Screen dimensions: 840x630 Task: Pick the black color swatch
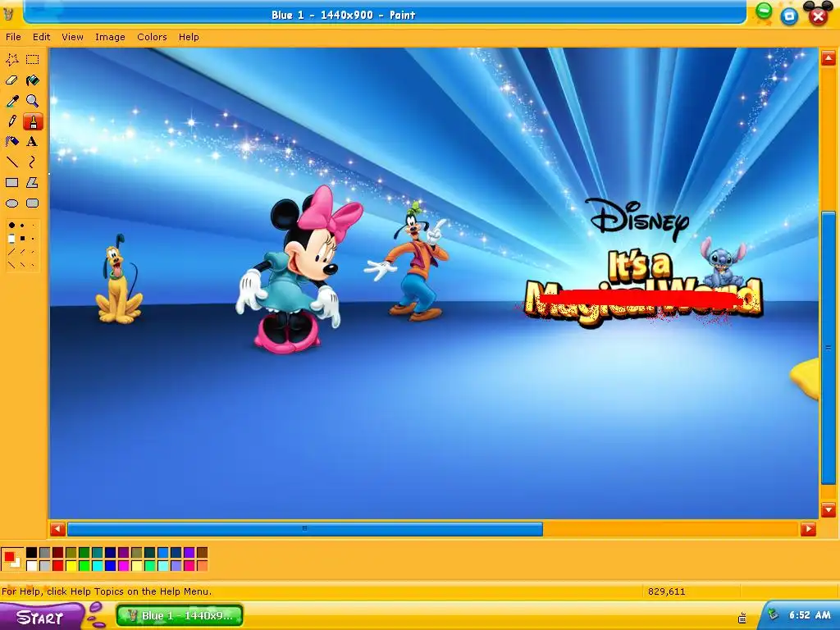(x=32, y=552)
